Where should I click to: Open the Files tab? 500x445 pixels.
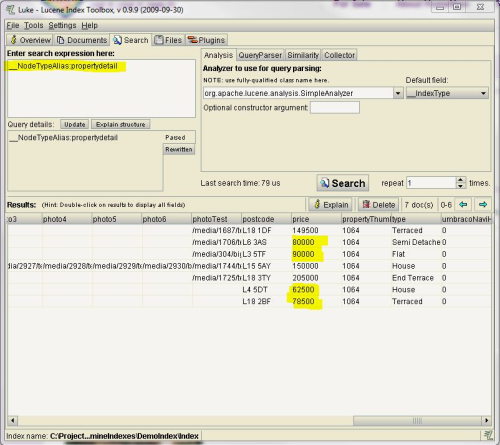click(169, 40)
